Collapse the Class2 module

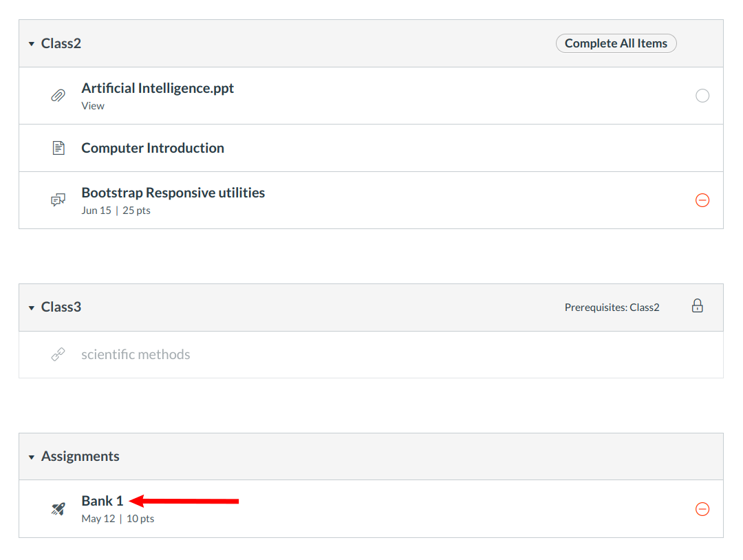pos(32,44)
